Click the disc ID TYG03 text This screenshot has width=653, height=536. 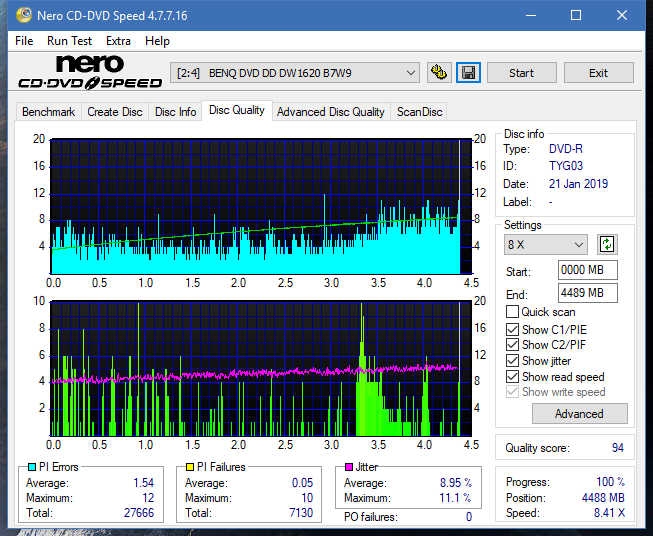point(566,166)
